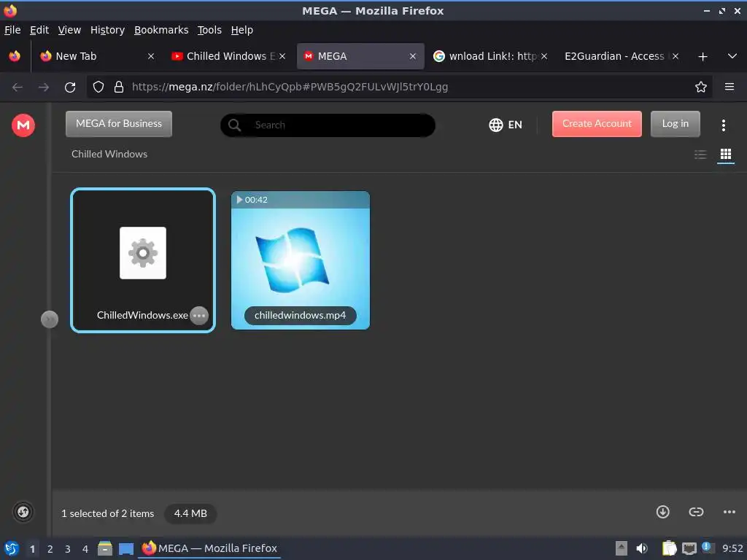Open the bottom bar more options menu
Viewport: 747px width, 560px height.
coord(729,512)
